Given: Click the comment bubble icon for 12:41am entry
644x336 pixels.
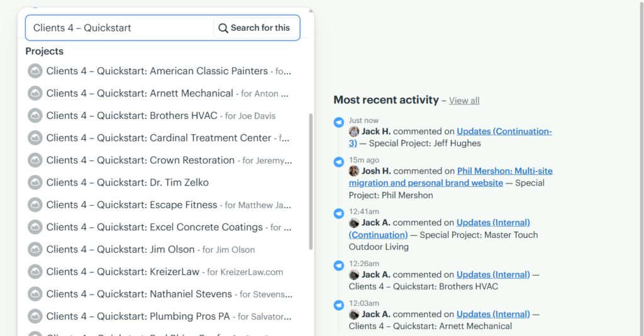Looking at the screenshot, I should coord(338,213).
